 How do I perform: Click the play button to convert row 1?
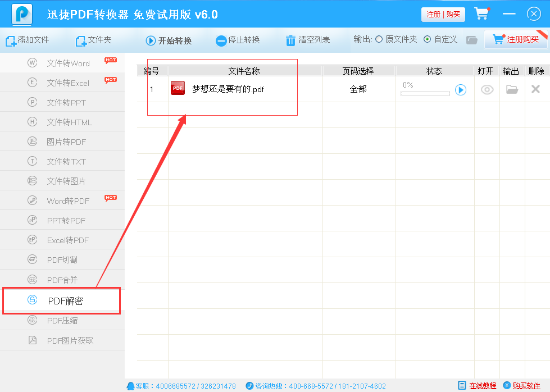pos(461,90)
